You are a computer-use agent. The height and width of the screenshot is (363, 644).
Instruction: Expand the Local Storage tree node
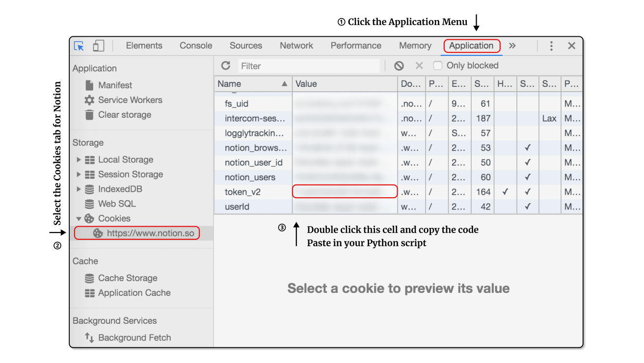[x=79, y=160]
